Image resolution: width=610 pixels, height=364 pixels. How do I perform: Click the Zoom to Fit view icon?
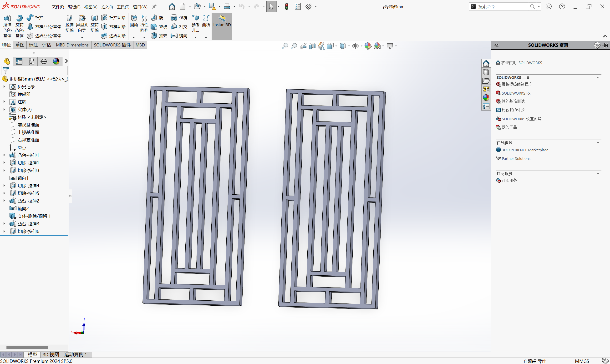[285, 46]
